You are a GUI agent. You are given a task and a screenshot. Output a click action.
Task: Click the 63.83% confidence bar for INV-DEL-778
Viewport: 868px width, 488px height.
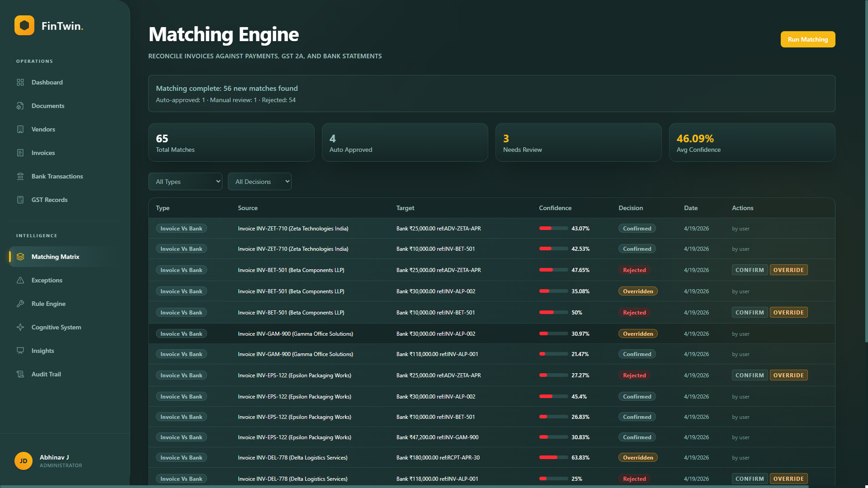(x=553, y=458)
